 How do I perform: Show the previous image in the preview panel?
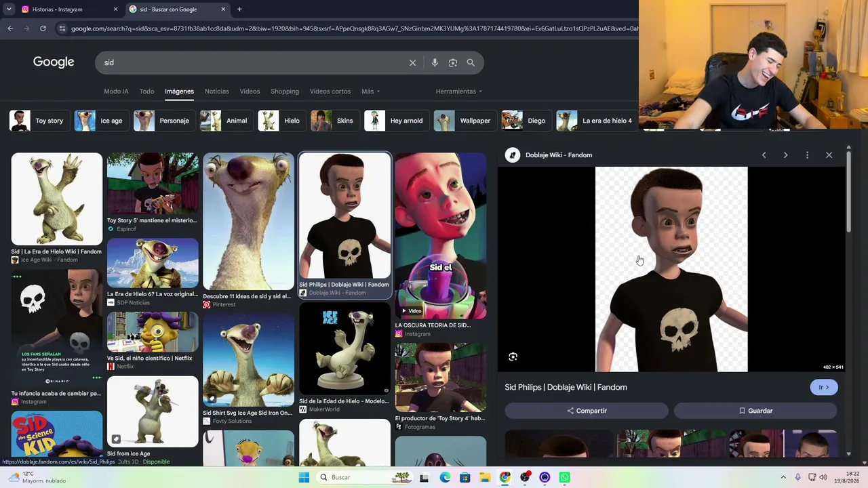pyautogui.click(x=764, y=155)
